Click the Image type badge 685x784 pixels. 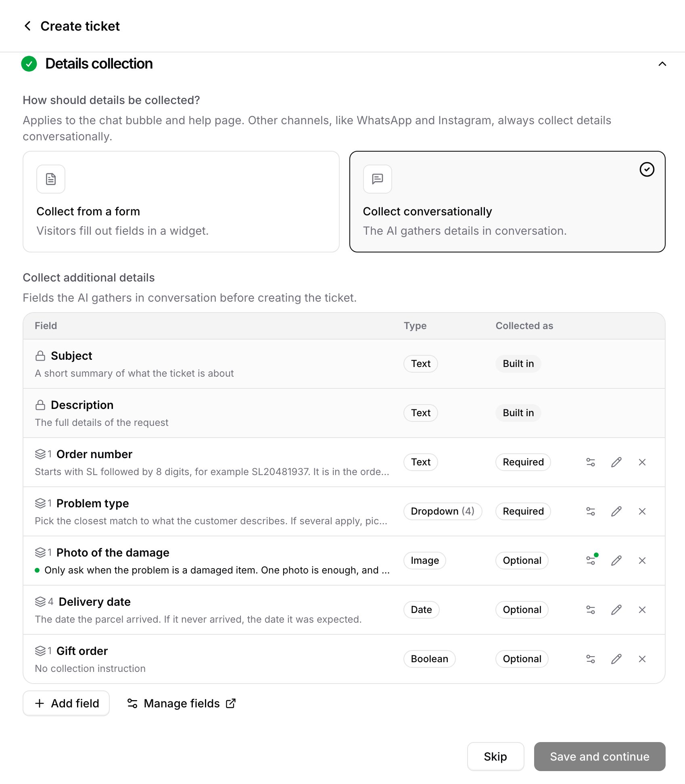point(425,561)
